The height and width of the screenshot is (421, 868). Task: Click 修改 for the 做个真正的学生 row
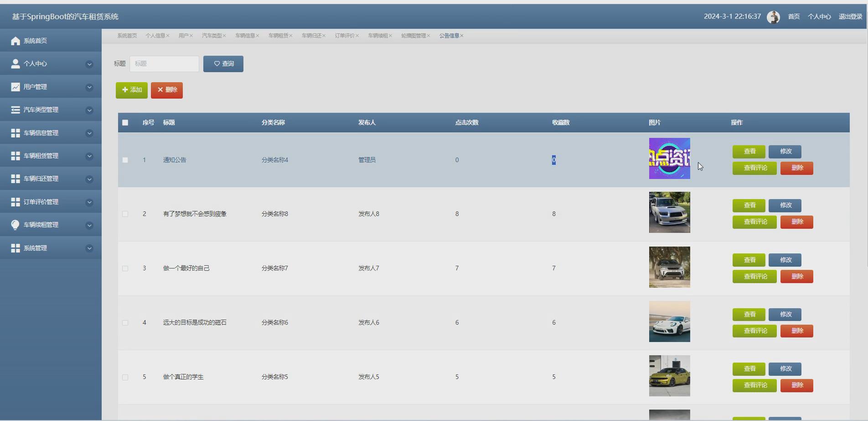click(785, 369)
